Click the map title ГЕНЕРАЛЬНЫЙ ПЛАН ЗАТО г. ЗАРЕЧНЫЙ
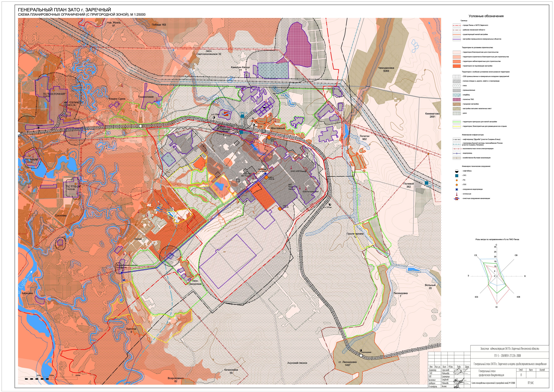The width and height of the screenshot is (554, 392). [64, 10]
